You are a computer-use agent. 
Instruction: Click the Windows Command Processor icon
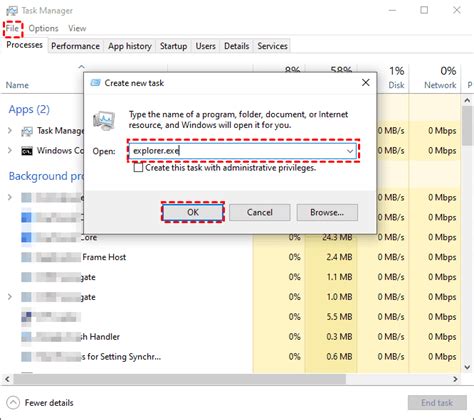point(27,151)
